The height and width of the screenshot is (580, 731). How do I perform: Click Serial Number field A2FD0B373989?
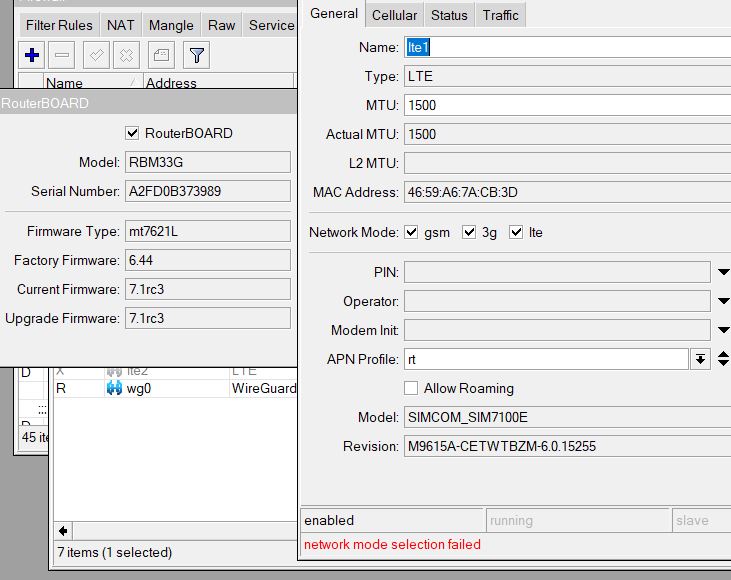[x=208, y=191]
